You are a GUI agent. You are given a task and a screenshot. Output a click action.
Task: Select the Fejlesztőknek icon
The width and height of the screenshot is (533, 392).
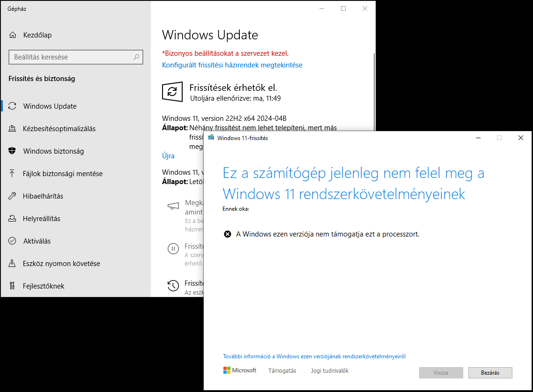click(x=12, y=286)
